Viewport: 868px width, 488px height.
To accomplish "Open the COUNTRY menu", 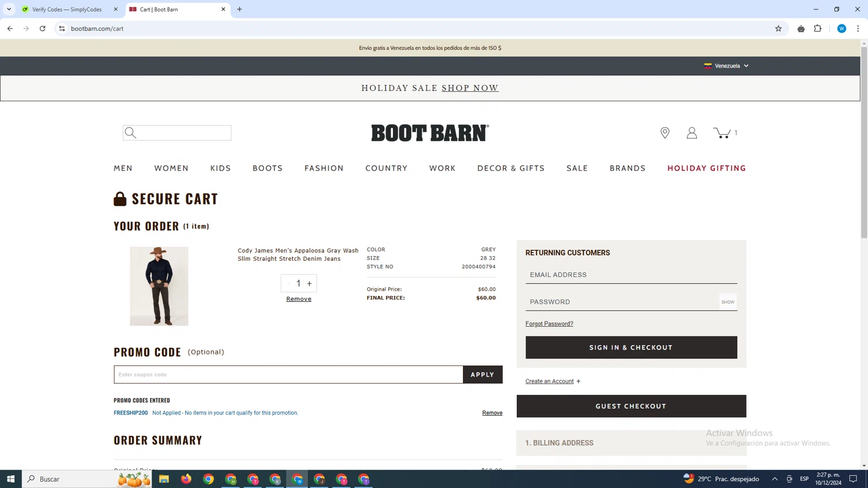I will 387,168.
